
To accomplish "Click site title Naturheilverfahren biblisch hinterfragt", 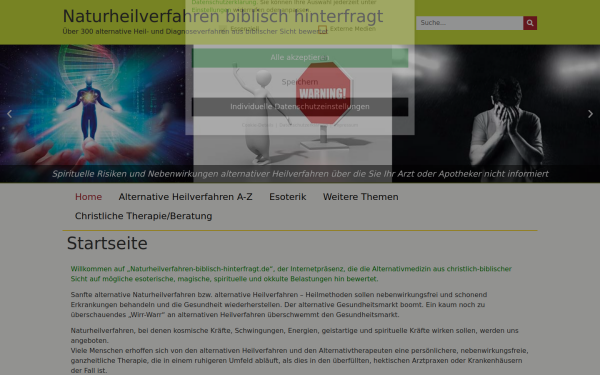I will pos(223,16).
